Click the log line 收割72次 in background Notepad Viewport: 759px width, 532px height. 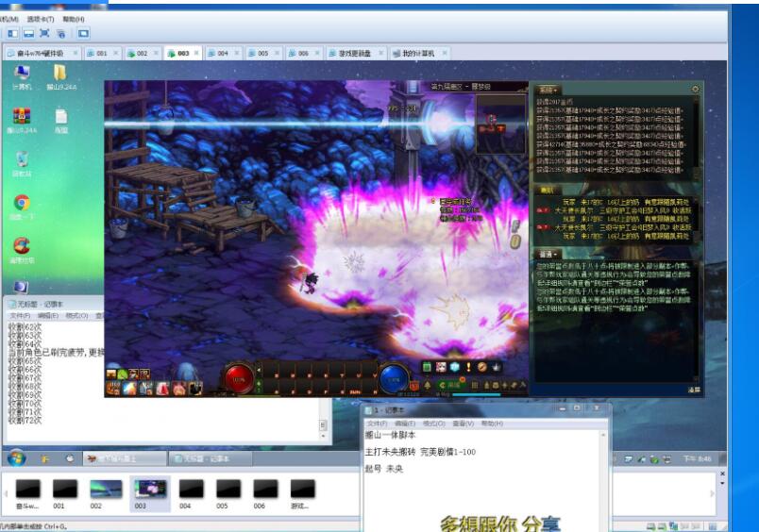point(25,421)
